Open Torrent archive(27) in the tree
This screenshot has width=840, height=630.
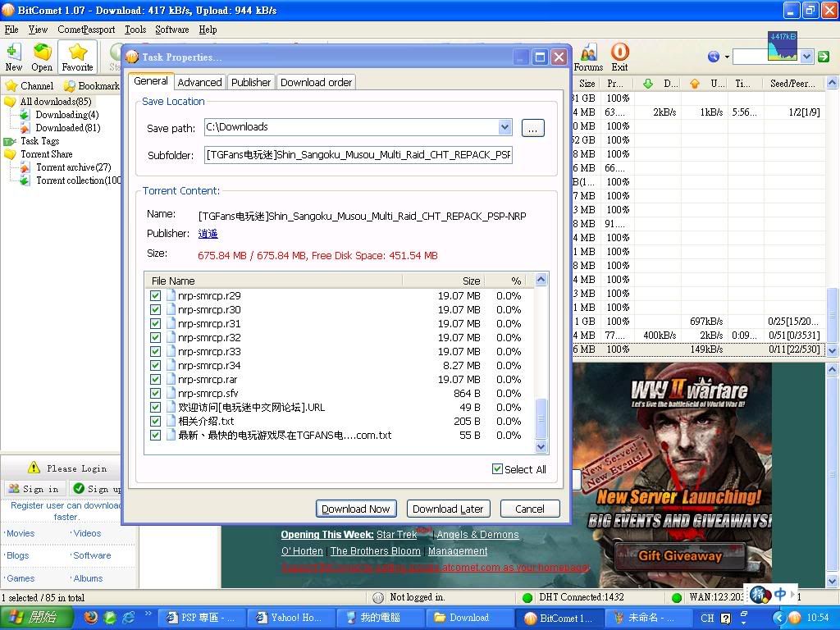73,167
